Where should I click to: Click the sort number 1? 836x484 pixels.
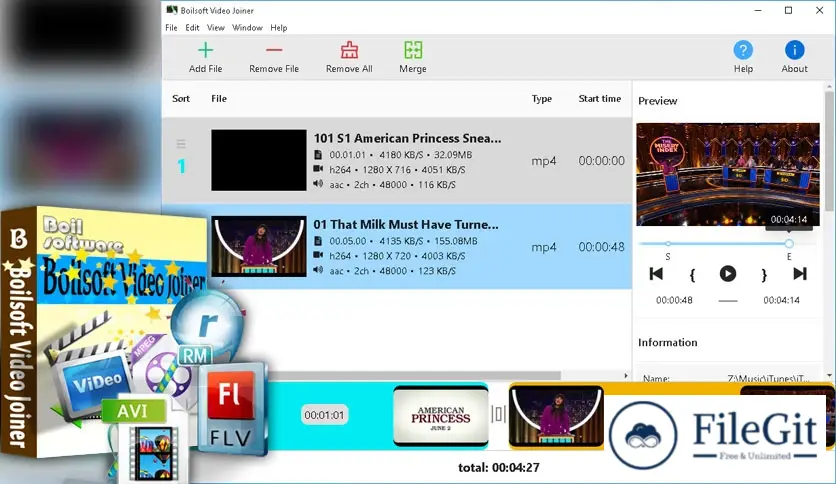(181, 166)
